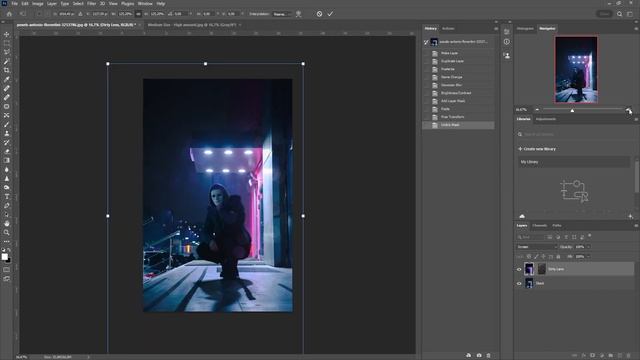640x360 pixels.
Task: Switch to the Paths tab
Action: tap(557, 225)
